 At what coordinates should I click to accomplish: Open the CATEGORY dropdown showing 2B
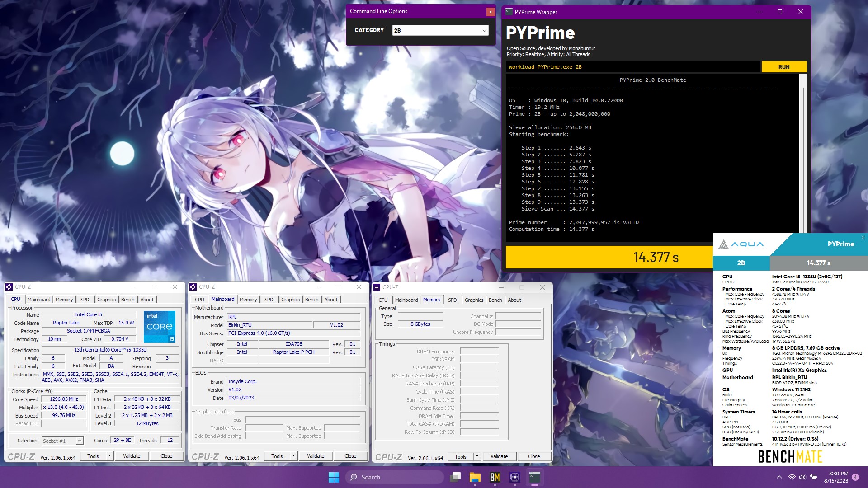[440, 30]
